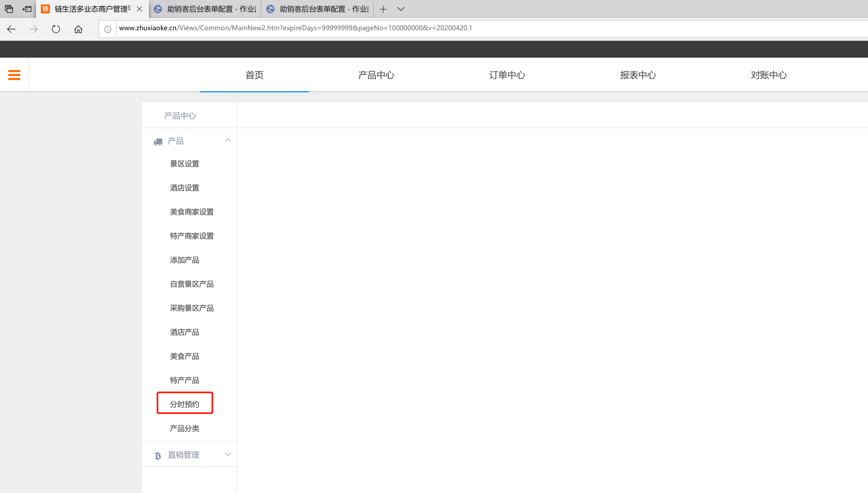Close the 链生活多业态商户管理 tab

pyautogui.click(x=139, y=9)
